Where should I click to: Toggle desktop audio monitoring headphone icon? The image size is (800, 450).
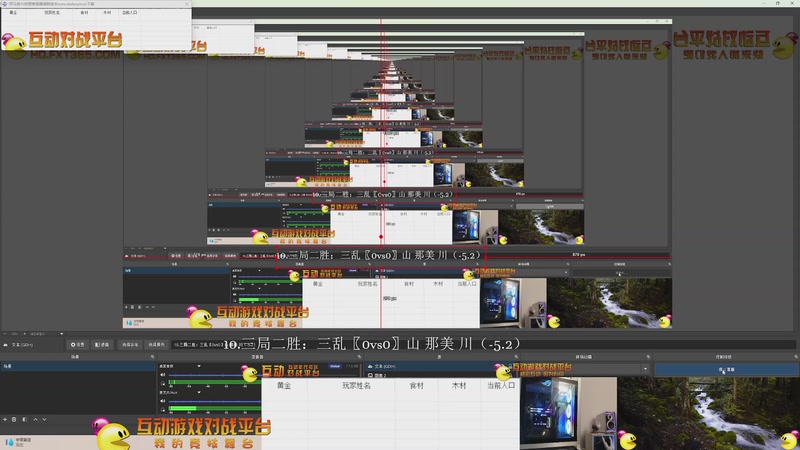[x=163, y=383]
